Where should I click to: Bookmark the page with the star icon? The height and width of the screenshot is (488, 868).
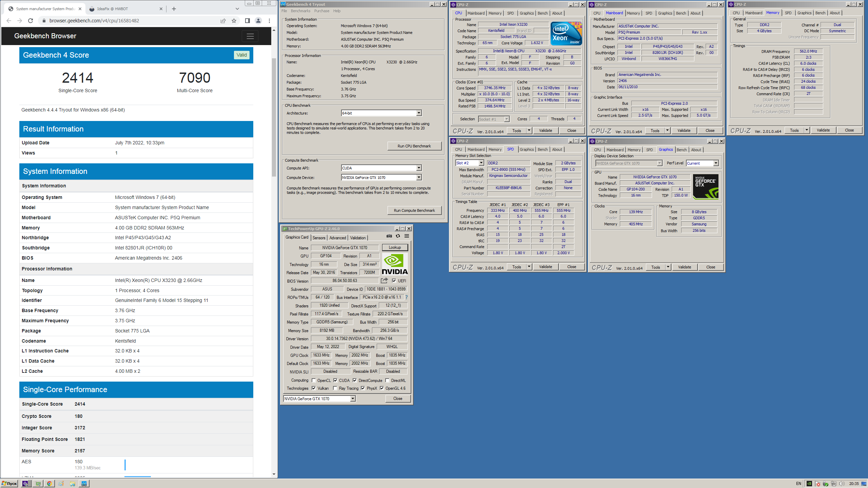coord(234,21)
